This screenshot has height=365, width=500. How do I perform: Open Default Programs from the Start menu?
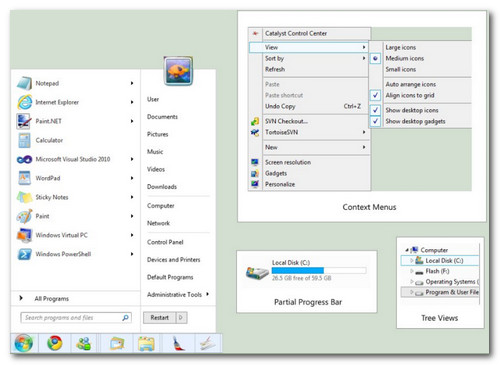point(170,277)
